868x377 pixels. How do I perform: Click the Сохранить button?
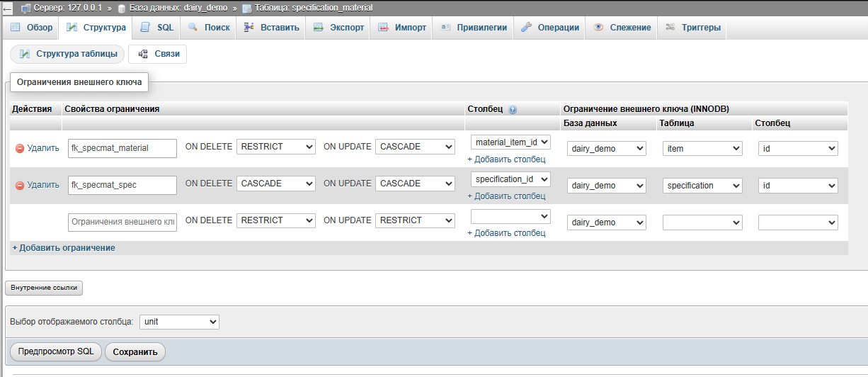pos(135,351)
